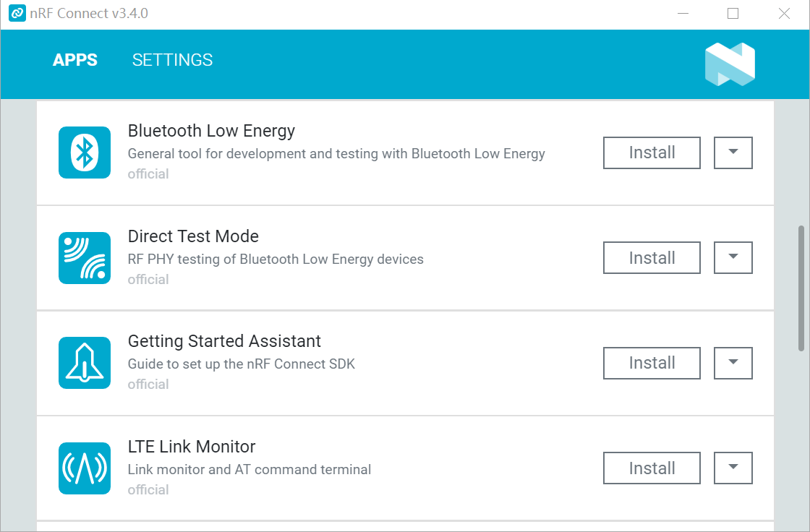
Task: Click the vertical scrollbar thumb
Action: point(801,288)
